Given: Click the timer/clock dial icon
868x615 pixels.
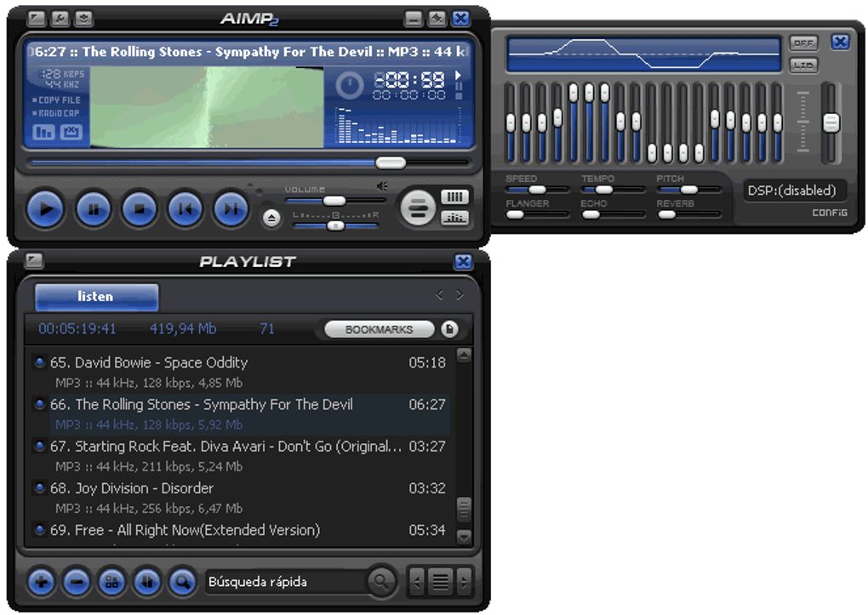Looking at the screenshot, I should point(350,85).
